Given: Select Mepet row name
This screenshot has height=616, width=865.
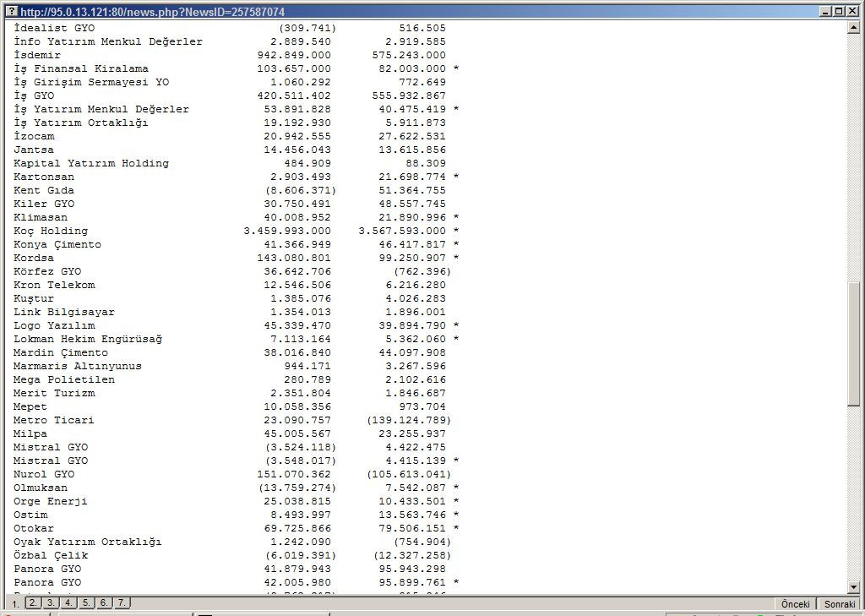Looking at the screenshot, I should pyautogui.click(x=30, y=406).
